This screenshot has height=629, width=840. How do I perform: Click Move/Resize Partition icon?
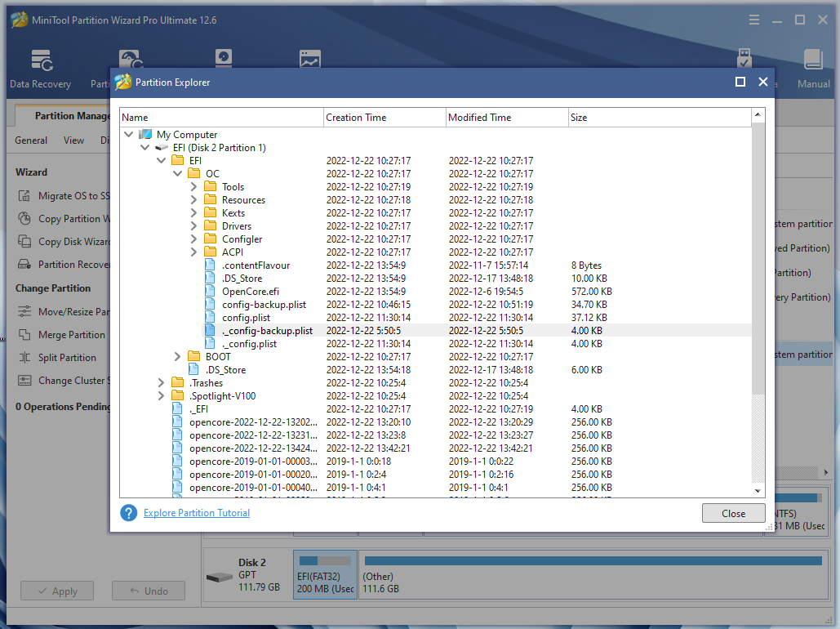pos(24,311)
